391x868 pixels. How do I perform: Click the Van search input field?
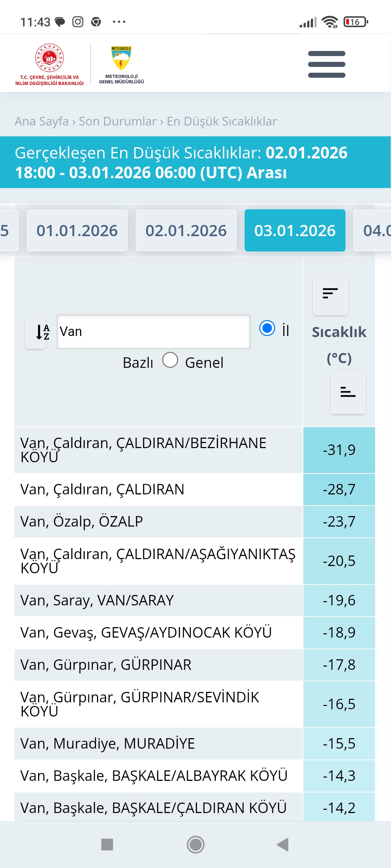[154, 332]
